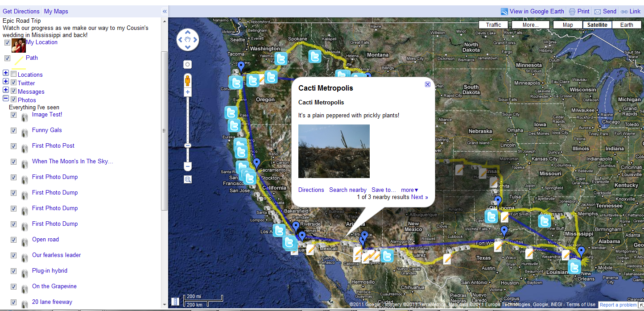Screen dimensions: 644x311
Task: Click the blue pin near Phoenix
Action: pos(365,236)
